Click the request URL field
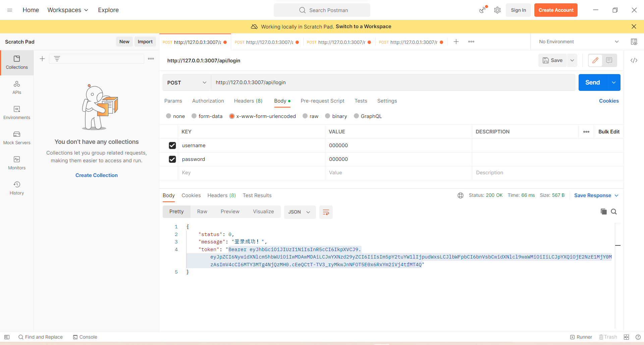Viewport: 644px width, 345px height. point(393,82)
